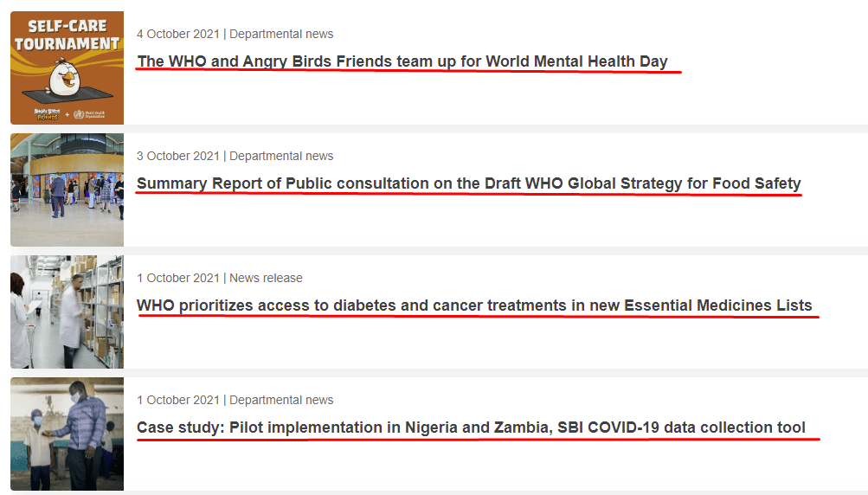
Task: Select the thumbnail of masked man with child
Action: 67,434
